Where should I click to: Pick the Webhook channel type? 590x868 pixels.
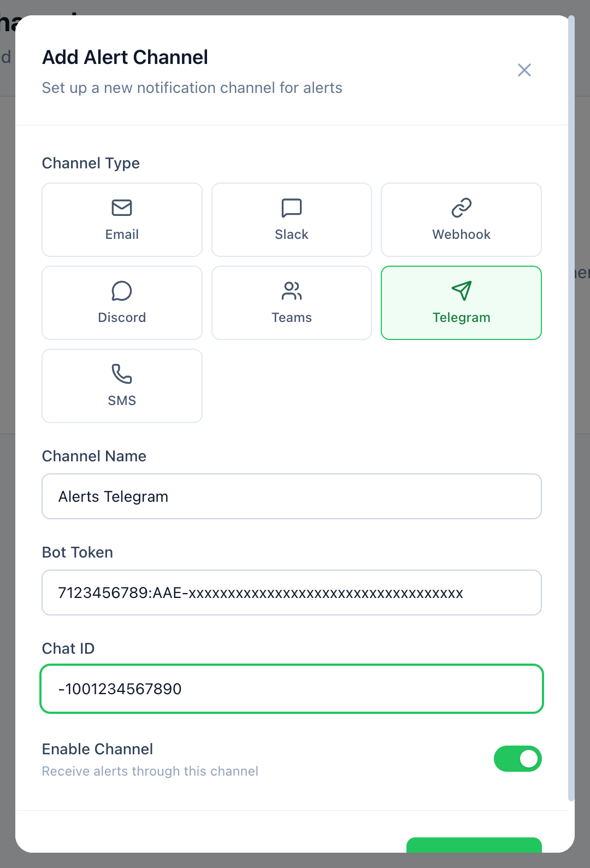pos(461,220)
